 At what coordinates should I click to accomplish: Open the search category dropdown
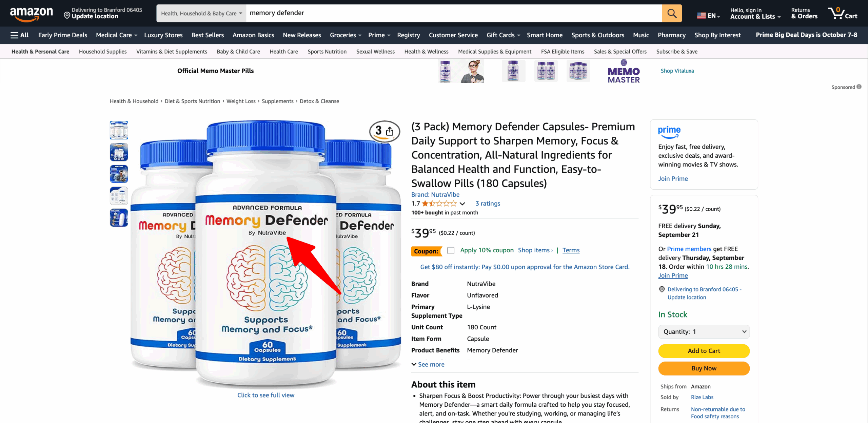pyautogui.click(x=201, y=13)
